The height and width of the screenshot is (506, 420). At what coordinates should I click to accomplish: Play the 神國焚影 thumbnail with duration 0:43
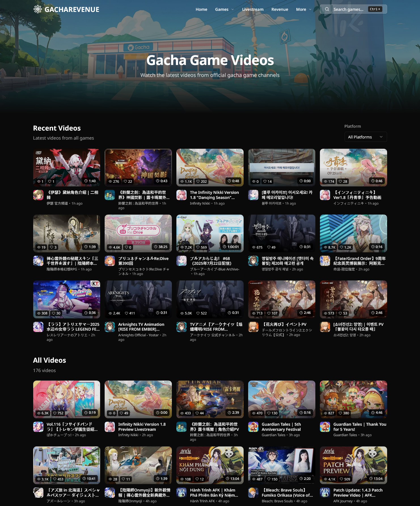coord(138,167)
